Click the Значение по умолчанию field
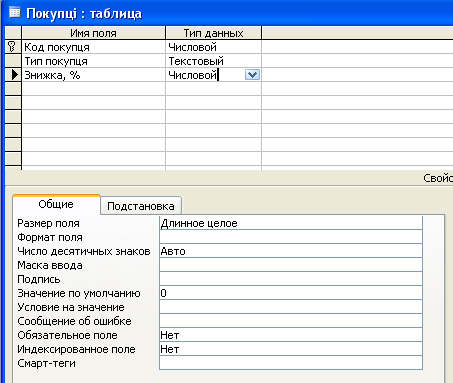Screen dimensions: 453x383 pos(291,293)
